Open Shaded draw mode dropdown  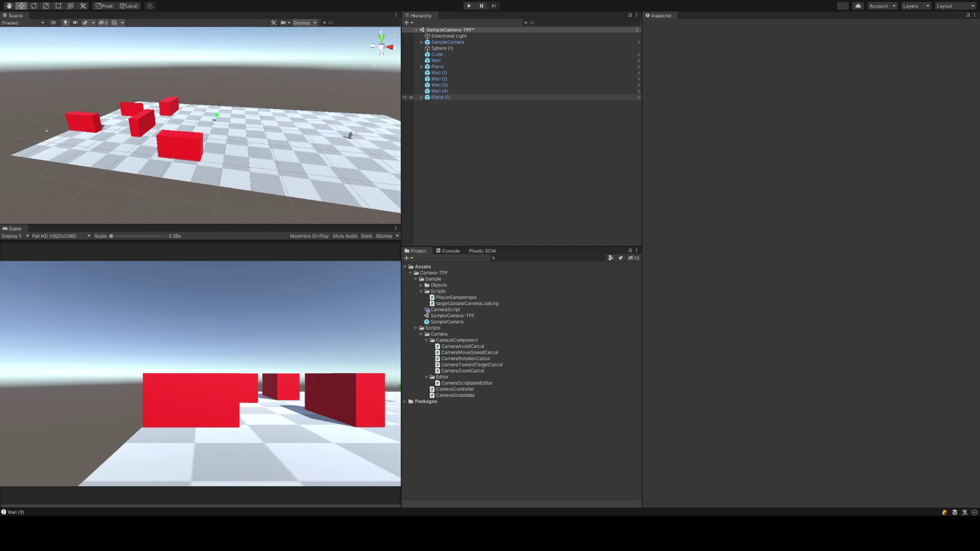23,22
